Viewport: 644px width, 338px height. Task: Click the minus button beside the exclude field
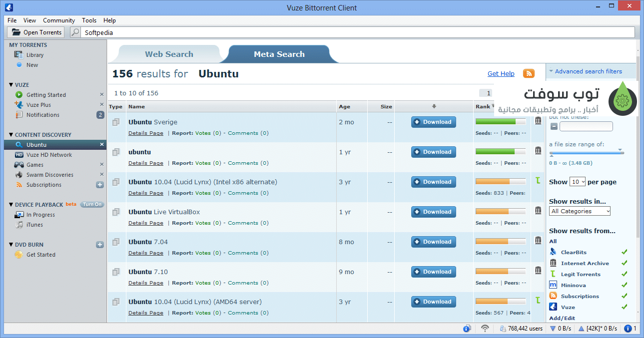click(554, 126)
